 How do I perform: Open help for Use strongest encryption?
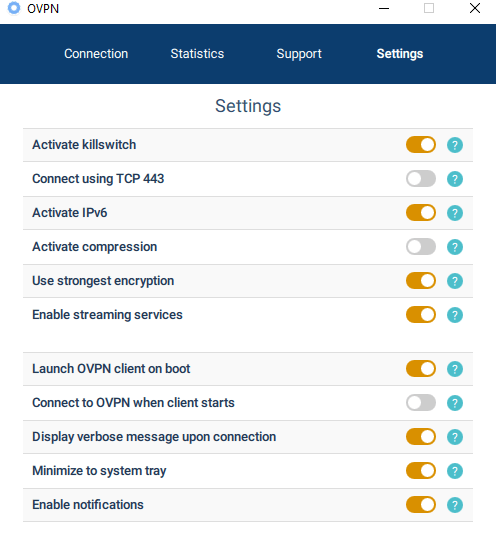(455, 281)
